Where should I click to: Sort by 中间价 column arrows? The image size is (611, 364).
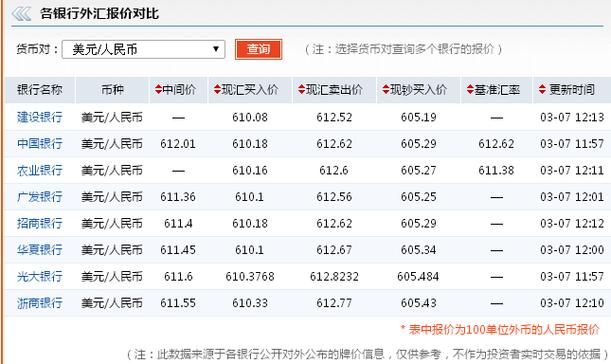point(158,90)
